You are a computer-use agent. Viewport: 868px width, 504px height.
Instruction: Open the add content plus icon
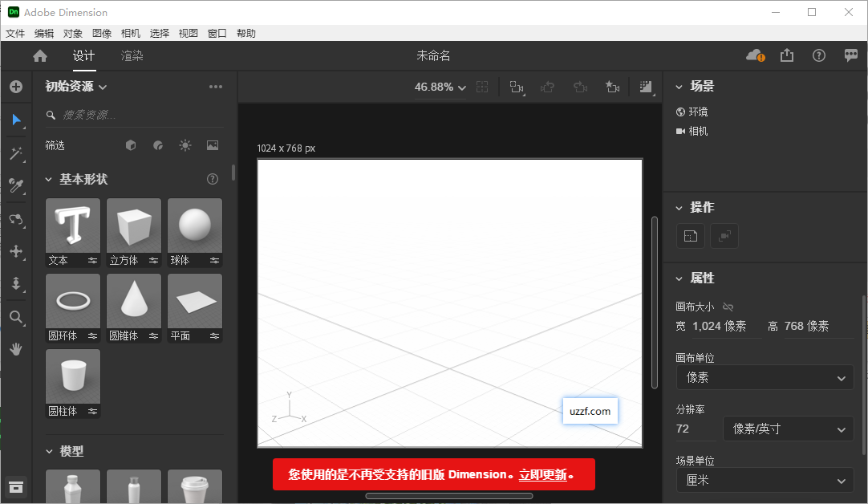point(16,87)
